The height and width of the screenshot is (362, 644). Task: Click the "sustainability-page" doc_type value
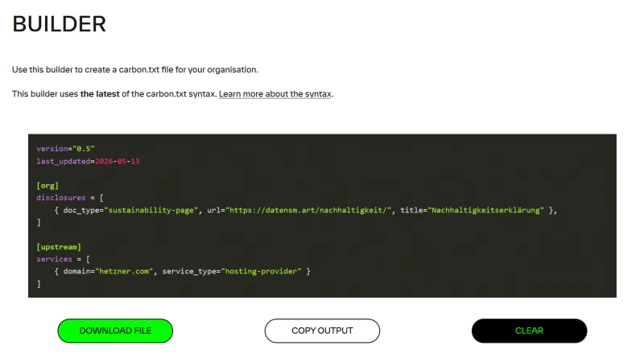pyautogui.click(x=151, y=210)
